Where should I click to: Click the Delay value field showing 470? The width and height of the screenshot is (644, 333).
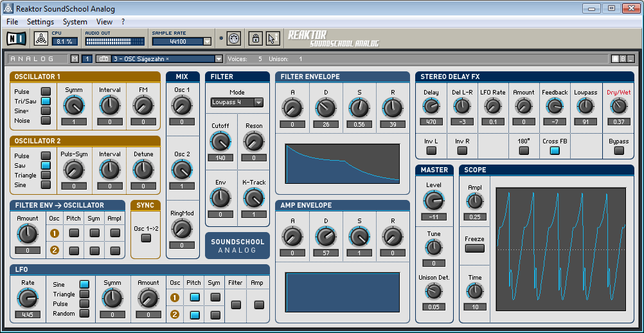431,122
